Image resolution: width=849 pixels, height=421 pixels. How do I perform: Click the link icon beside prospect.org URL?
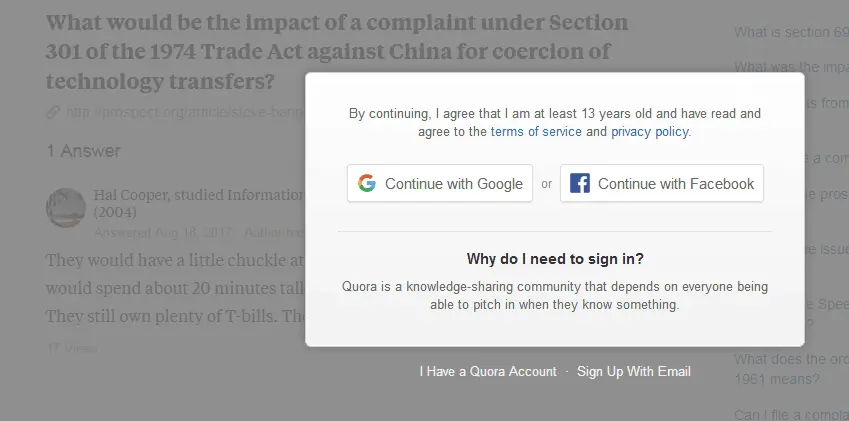53,112
